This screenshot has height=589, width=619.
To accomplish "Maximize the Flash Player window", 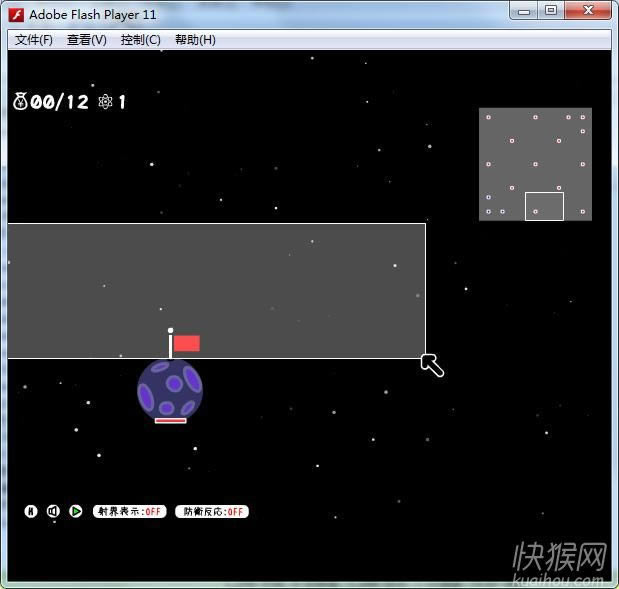I will point(551,11).
